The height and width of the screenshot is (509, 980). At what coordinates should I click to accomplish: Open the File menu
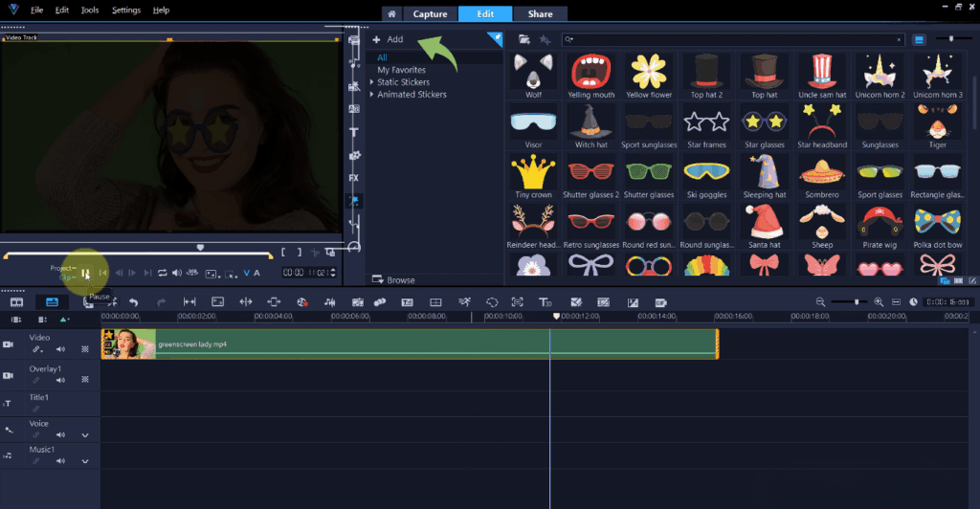37,10
